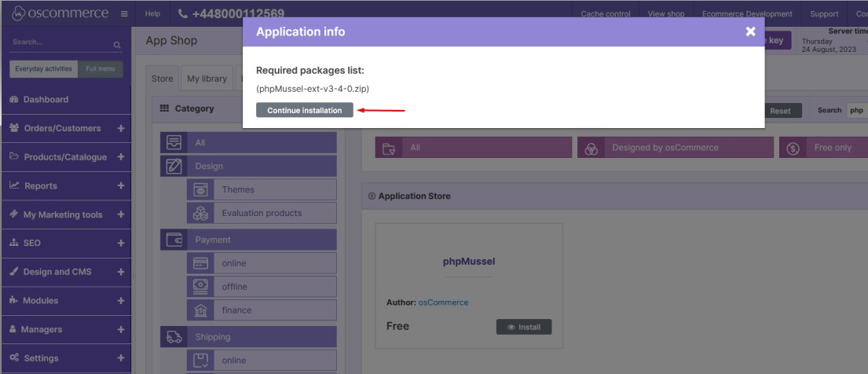Open Help in top bar
The height and width of the screenshot is (374, 868).
152,14
